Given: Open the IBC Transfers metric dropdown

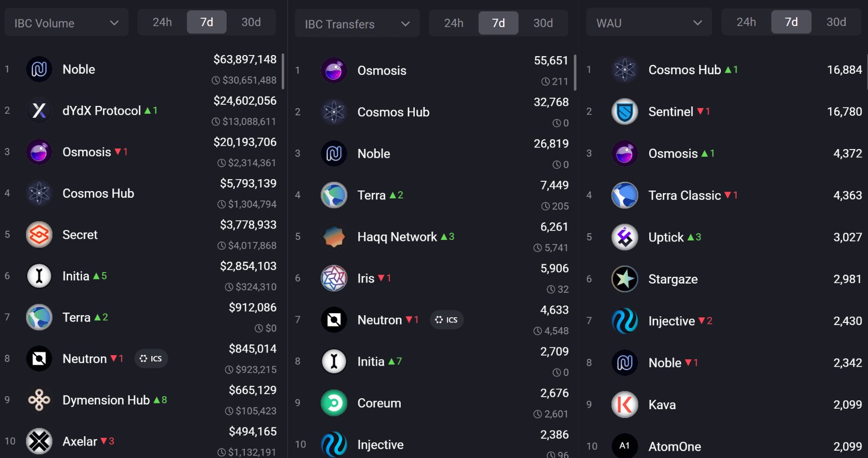Looking at the screenshot, I should click(x=357, y=24).
